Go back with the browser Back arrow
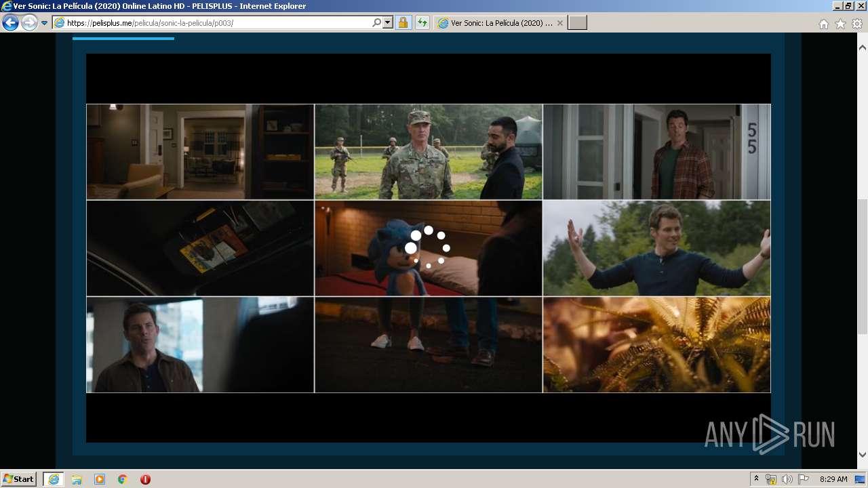The width and height of the screenshot is (868, 488). pos(10,23)
